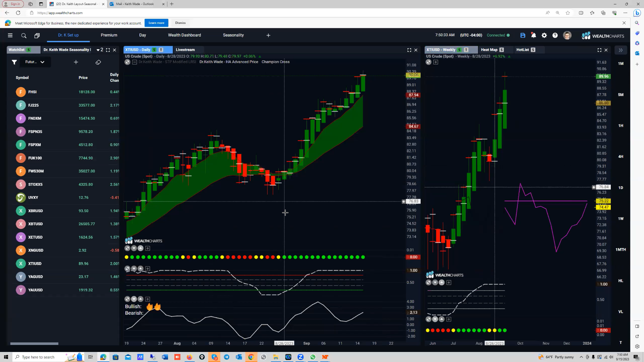Open Outlook from the Windows taskbar
This screenshot has width=644, height=362.
(239, 357)
